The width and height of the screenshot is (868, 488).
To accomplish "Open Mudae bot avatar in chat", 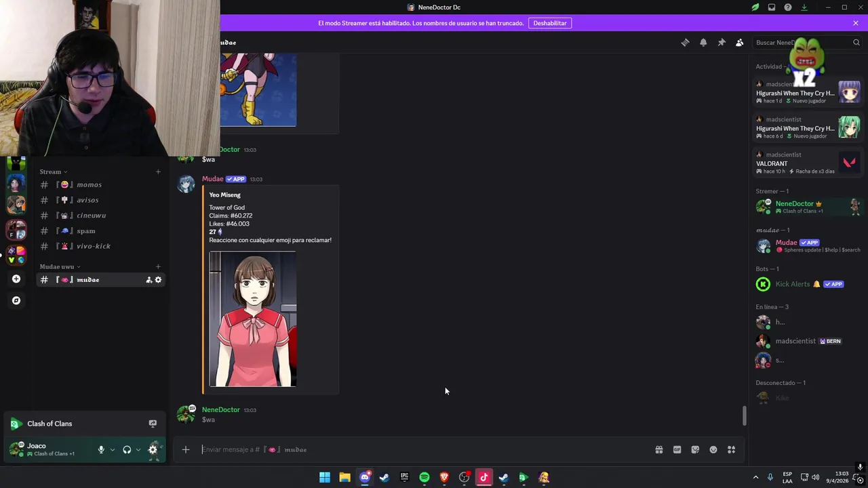I will click(x=186, y=184).
